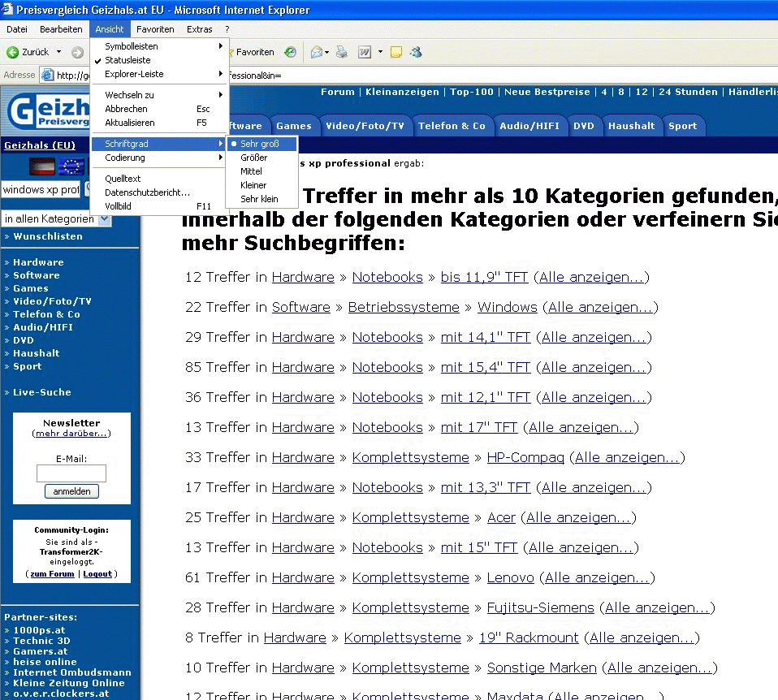Viewport: 778px width, 700px height.
Task: Close the open Ansicht menu
Action: tap(110, 29)
